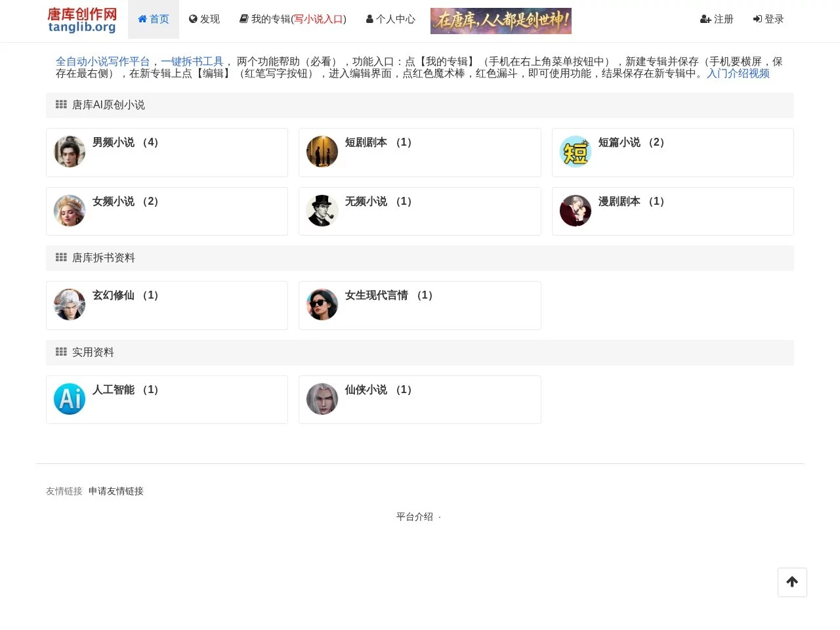Open the 男频小说 category avatar icon
The height and width of the screenshot is (630, 840).
click(x=69, y=152)
